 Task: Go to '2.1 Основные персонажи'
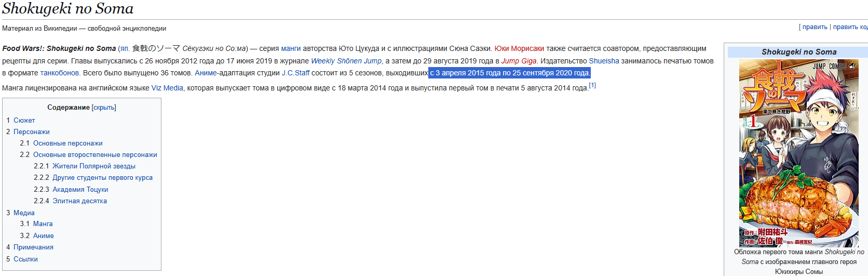point(61,143)
